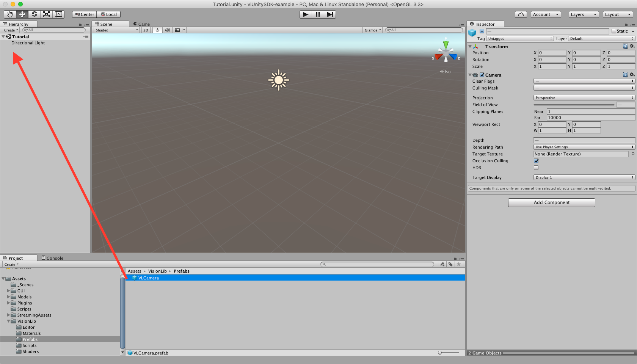Open Cloud services panel
637x364 pixels.
coord(521,14)
